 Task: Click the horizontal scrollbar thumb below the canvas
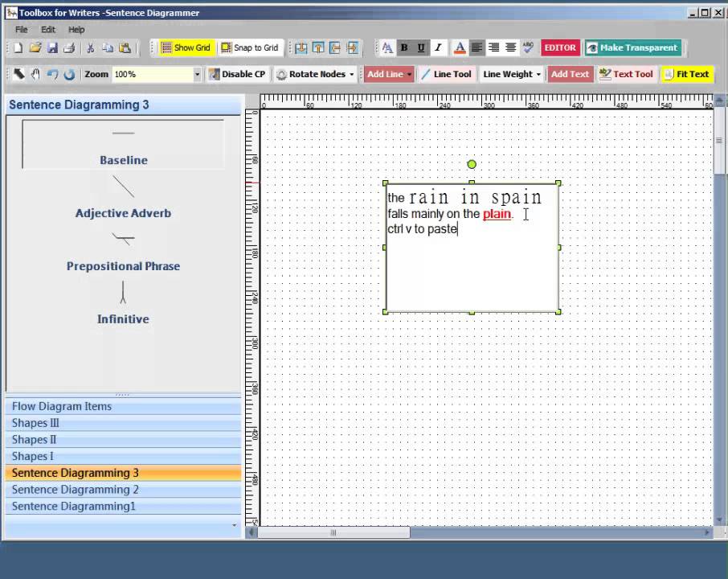pos(333,533)
